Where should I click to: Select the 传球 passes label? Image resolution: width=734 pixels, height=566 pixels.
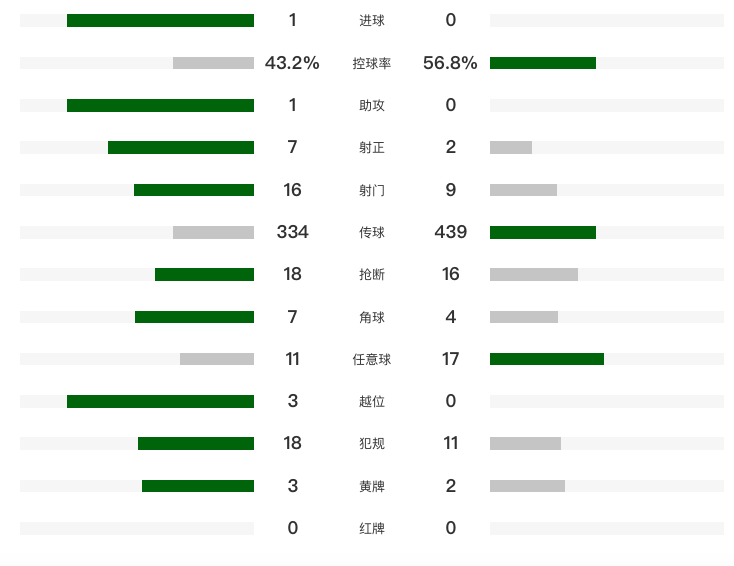point(371,232)
